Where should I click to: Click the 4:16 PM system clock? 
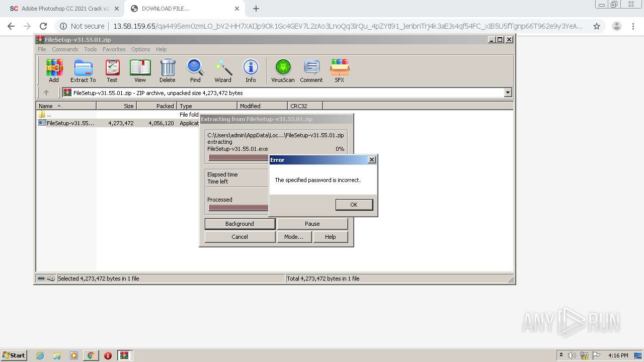click(618, 355)
